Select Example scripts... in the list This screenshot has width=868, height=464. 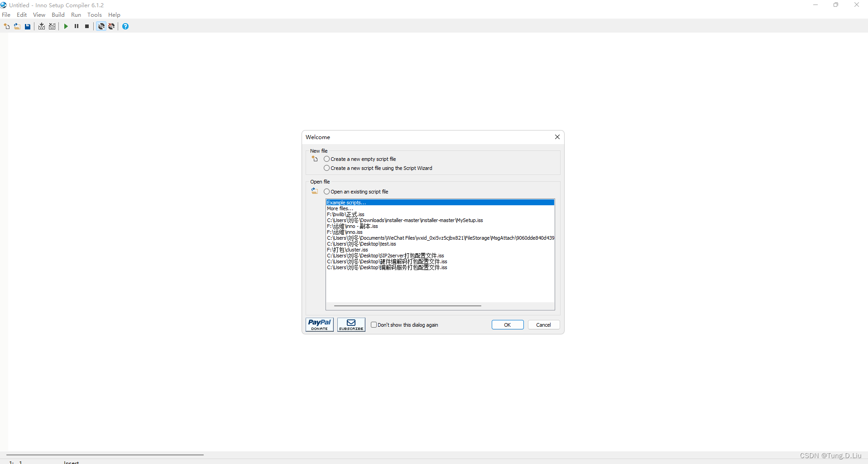click(440, 203)
